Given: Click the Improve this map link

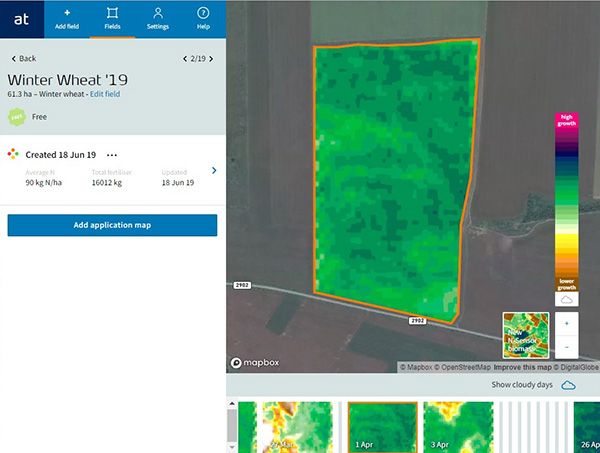Looking at the screenshot, I should pyautogui.click(x=522, y=367).
